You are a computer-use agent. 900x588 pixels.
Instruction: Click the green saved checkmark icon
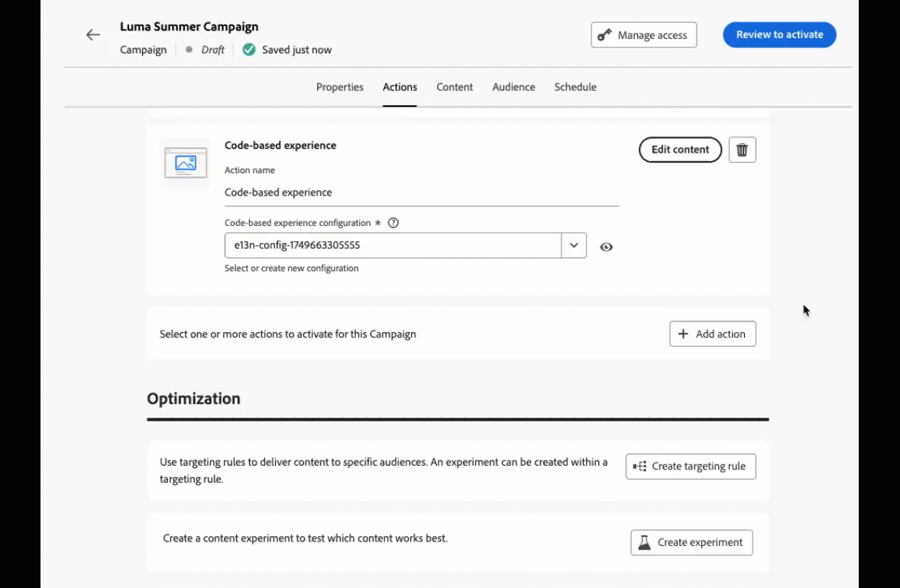coord(249,50)
